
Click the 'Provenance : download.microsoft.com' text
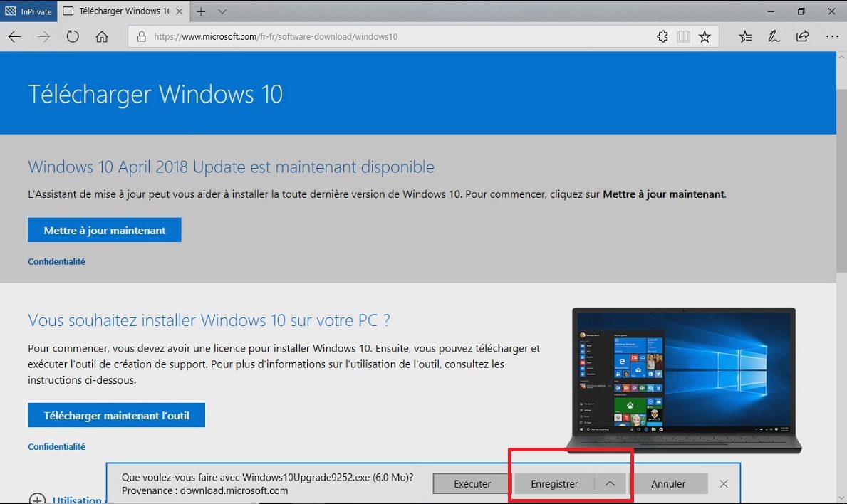click(204, 491)
